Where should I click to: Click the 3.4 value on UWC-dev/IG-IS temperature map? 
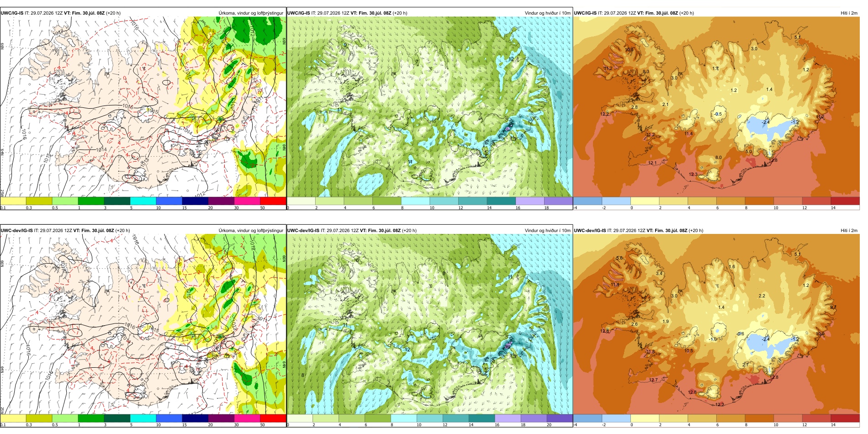[659, 274]
